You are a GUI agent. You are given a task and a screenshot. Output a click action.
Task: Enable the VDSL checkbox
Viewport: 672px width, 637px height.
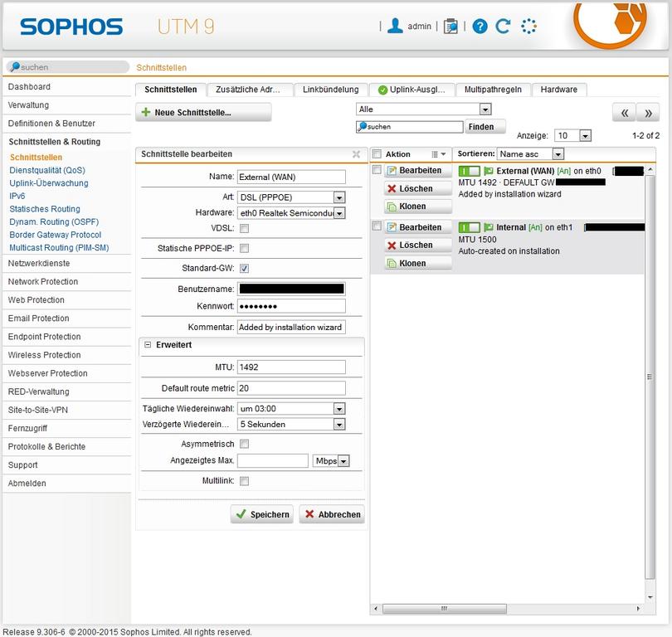(x=244, y=228)
